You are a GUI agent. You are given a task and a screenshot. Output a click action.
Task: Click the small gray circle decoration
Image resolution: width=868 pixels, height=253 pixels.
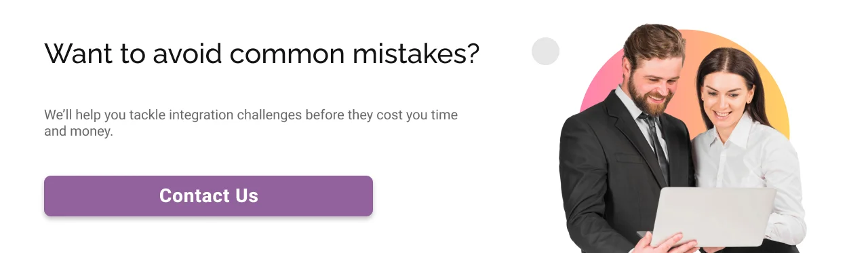pyautogui.click(x=545, y=52)
